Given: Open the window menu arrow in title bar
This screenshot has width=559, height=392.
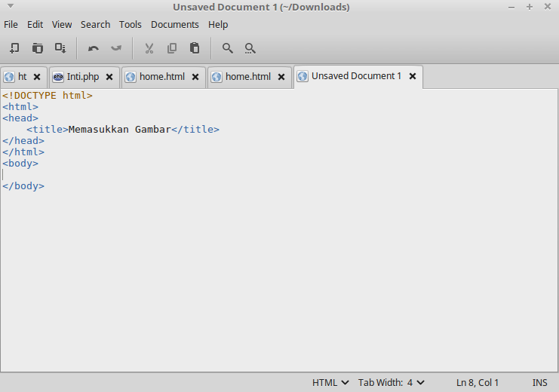Looking at the screenshot, I should [x=11, y=6].
